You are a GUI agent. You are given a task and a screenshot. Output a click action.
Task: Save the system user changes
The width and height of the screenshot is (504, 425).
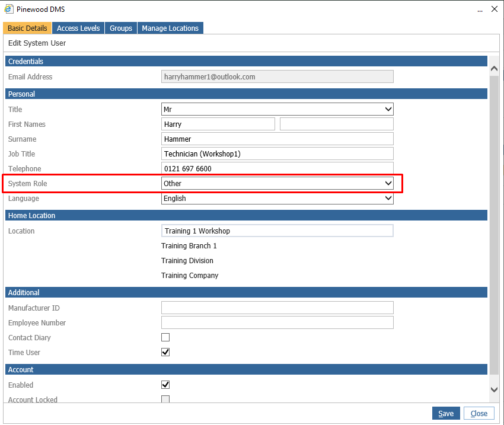[x=446, y=413]
